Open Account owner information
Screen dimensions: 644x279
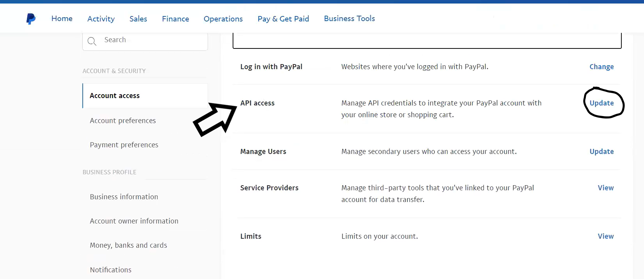(x=134, y=221)
